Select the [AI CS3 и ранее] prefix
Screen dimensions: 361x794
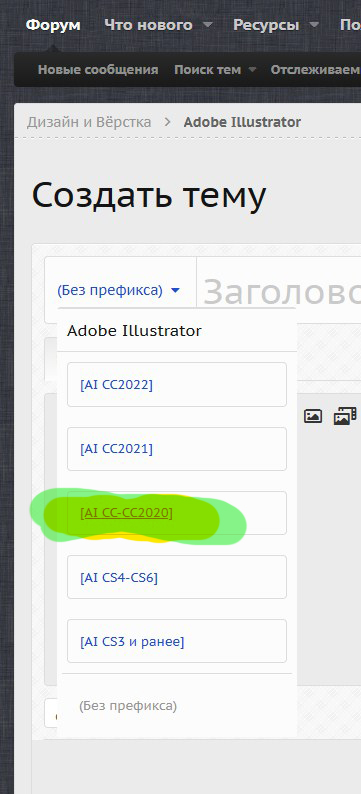[177, 641]
